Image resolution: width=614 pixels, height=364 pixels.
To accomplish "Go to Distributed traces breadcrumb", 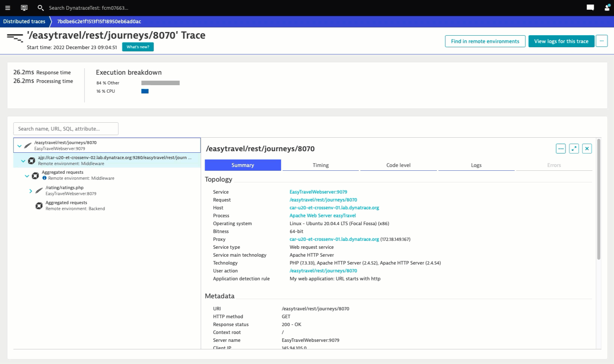I will click(24, 21).
